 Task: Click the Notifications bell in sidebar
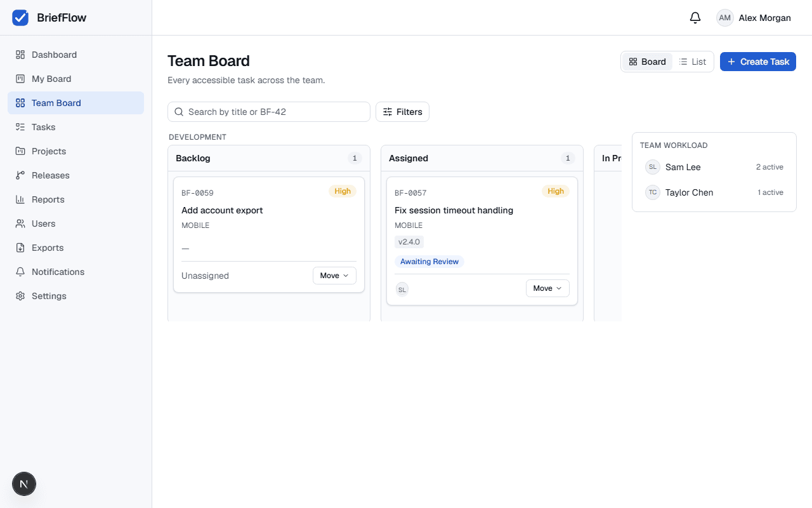pos(20,272)
